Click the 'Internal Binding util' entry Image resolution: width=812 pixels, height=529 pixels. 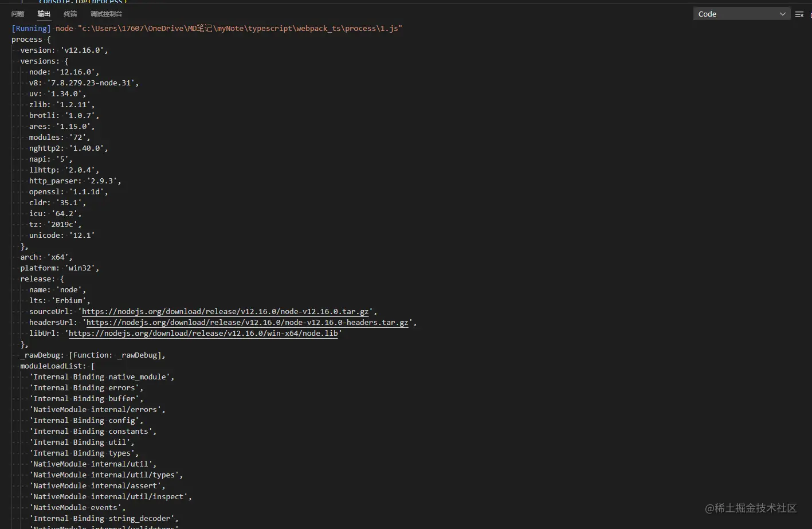(82, 442)
